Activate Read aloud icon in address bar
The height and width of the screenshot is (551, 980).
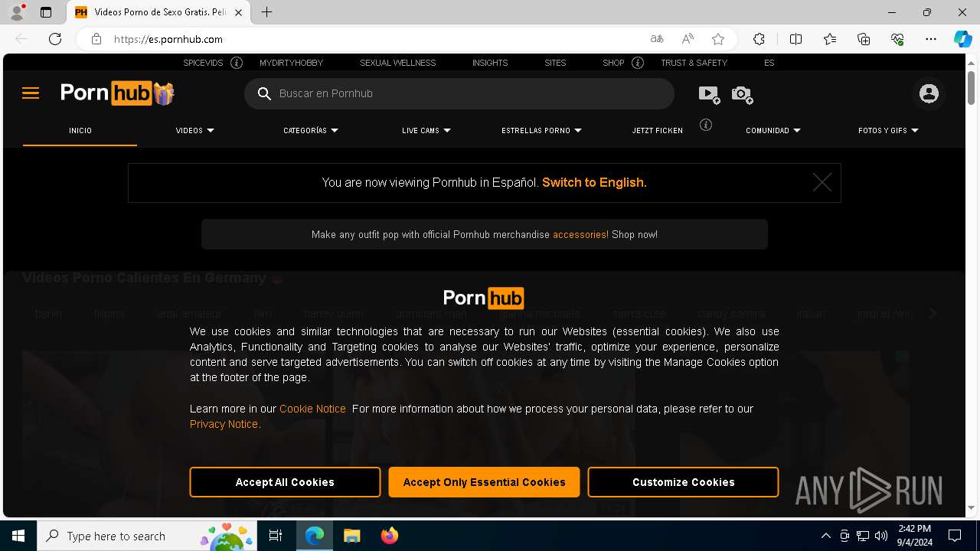coord(688,39)
